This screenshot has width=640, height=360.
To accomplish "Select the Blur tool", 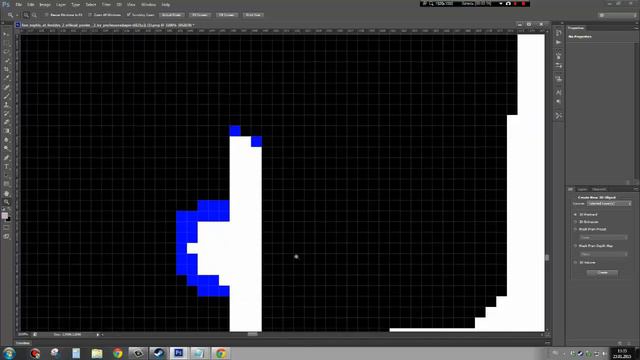I will pos(6,140).
